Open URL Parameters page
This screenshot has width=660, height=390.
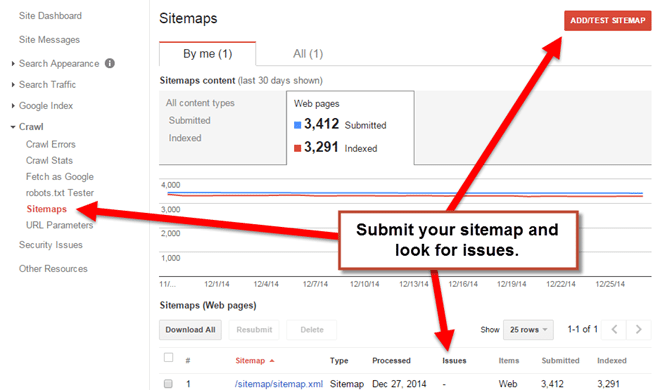click(59, 225)
